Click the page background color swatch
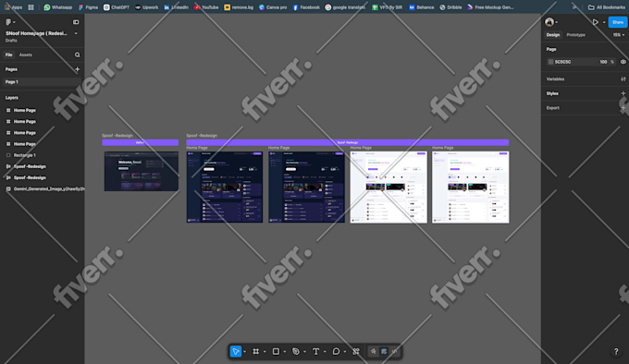The image size is (629, 364). 550,62
